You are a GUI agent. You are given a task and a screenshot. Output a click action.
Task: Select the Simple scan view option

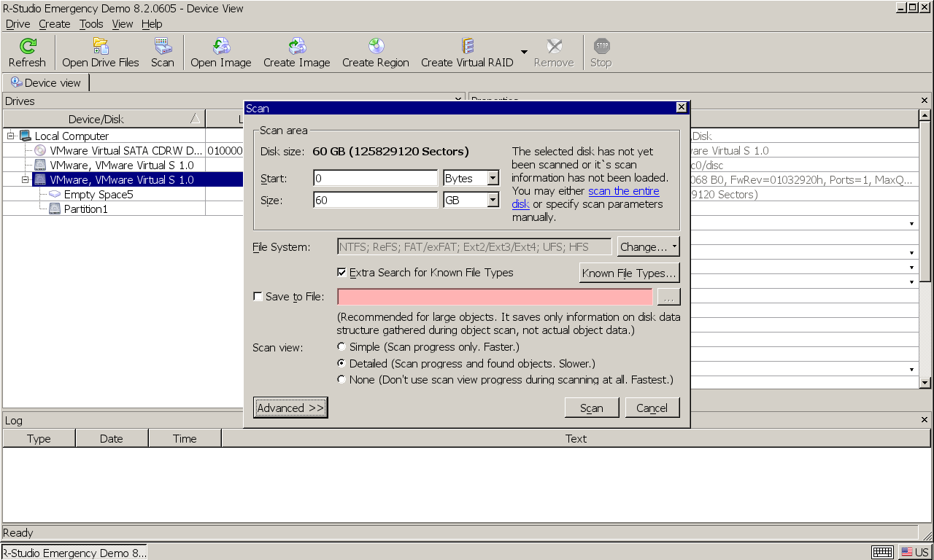pyautogui.click(x=341, y=347)
